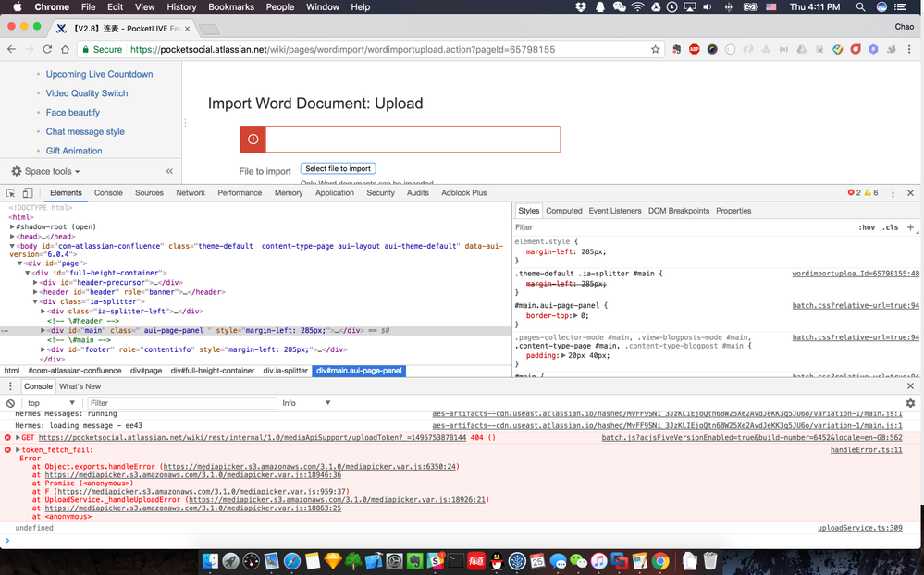Image resolution: width=924 pixels, height=575 pixels.
Task: Click the clear console icon
Action: (10, 404)
